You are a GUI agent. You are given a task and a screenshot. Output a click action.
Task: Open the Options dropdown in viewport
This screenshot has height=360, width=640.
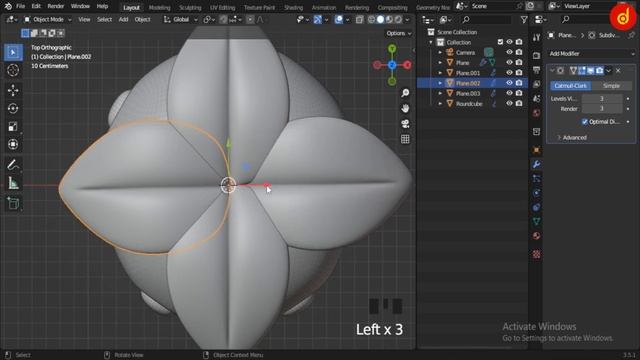[399, 33]
